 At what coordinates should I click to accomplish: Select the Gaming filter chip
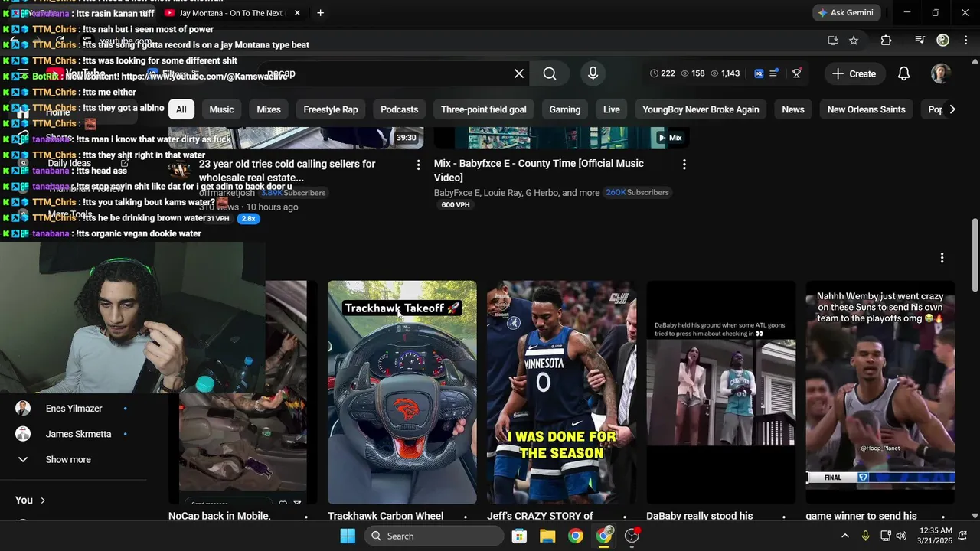[x=565, y=109]
